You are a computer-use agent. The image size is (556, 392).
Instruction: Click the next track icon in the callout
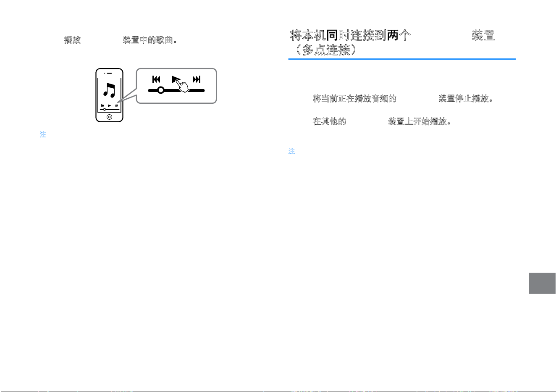[x=197, y=79]
